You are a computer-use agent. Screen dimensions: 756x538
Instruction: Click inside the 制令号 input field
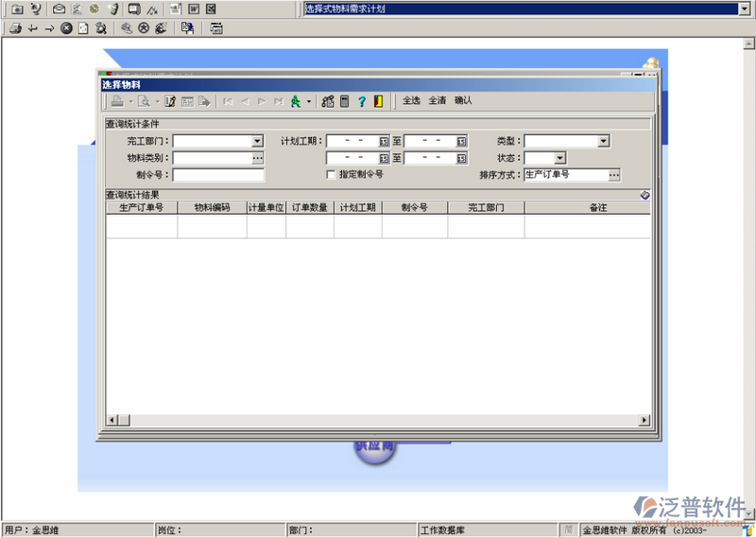218,175
